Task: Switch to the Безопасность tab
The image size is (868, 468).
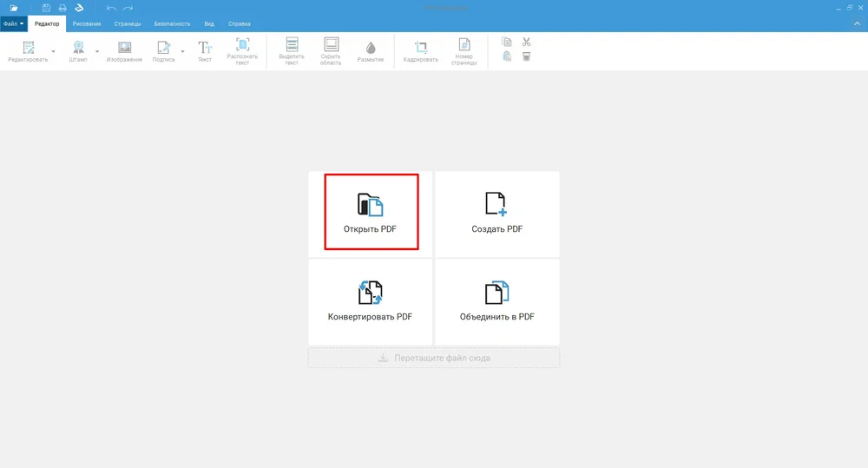Action: [172, 23]
